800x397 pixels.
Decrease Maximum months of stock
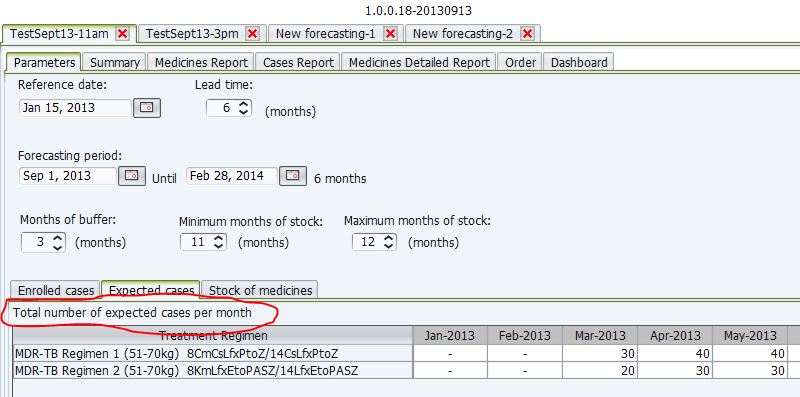pos(389,246)
